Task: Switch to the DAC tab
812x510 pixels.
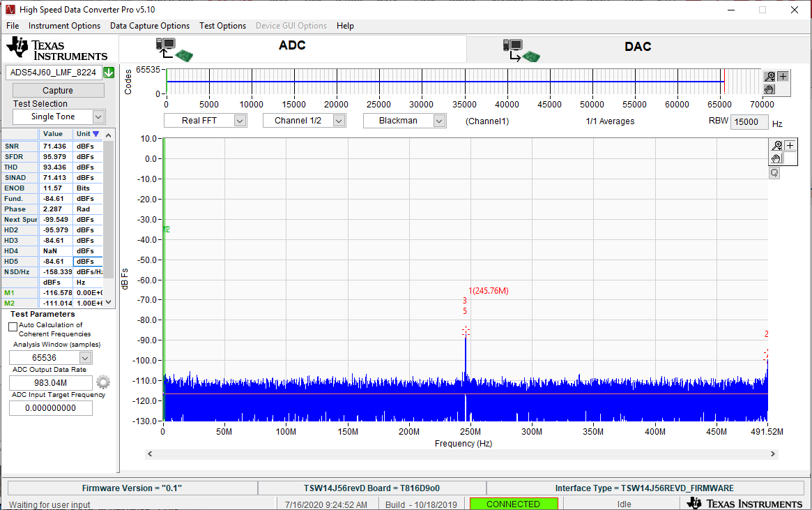Action: pos(638,50)
